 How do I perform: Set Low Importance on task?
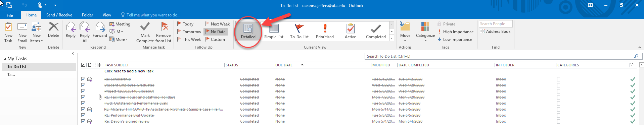point(455,40)
